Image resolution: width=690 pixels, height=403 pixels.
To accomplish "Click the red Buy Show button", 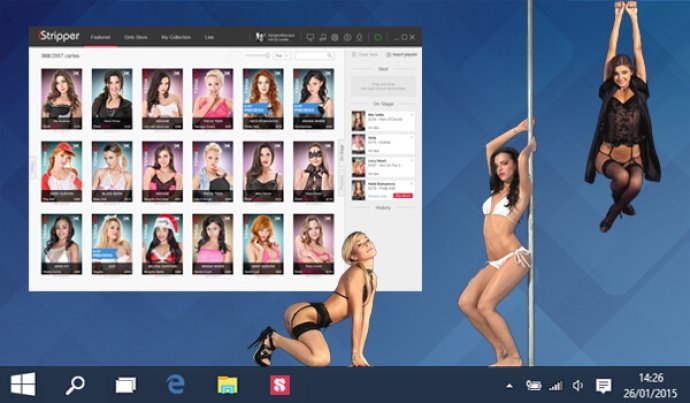I will 403,196.
